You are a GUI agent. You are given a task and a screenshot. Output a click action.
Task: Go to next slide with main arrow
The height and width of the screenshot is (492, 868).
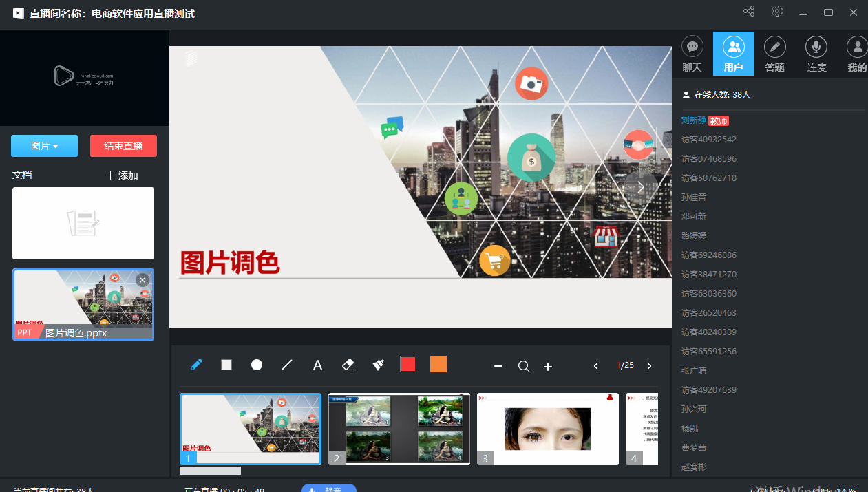[640, 187]
